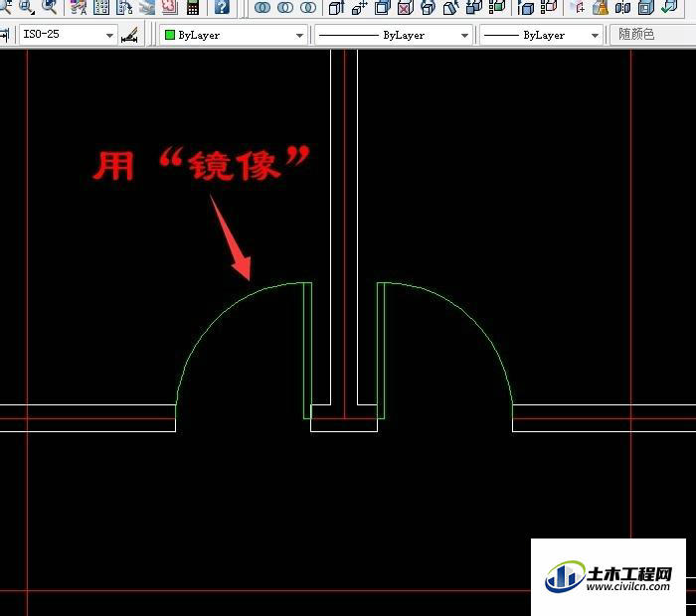
Task: Open the QuickCalc calculator icon
Action: [x=193, y=6]
